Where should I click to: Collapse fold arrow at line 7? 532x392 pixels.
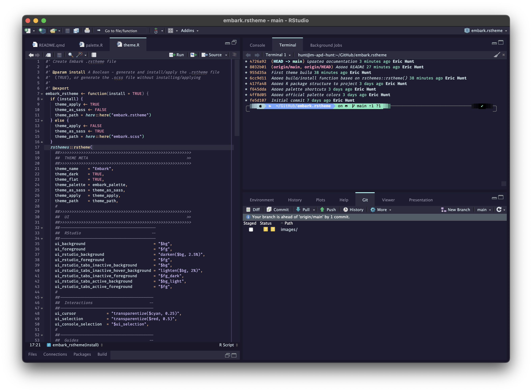point(42,94)
